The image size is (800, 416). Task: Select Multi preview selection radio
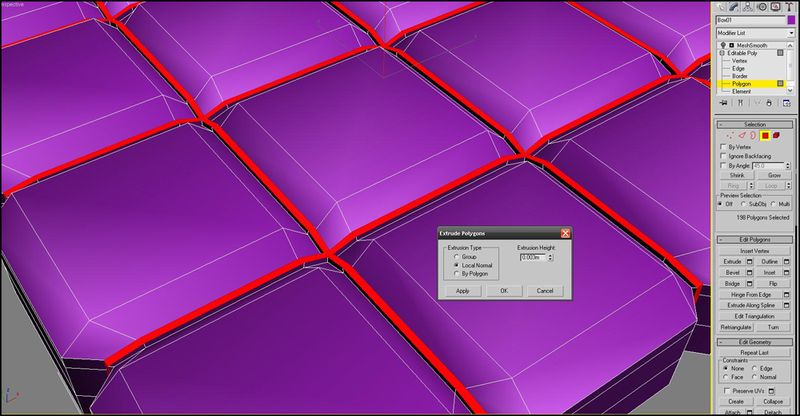773,204
